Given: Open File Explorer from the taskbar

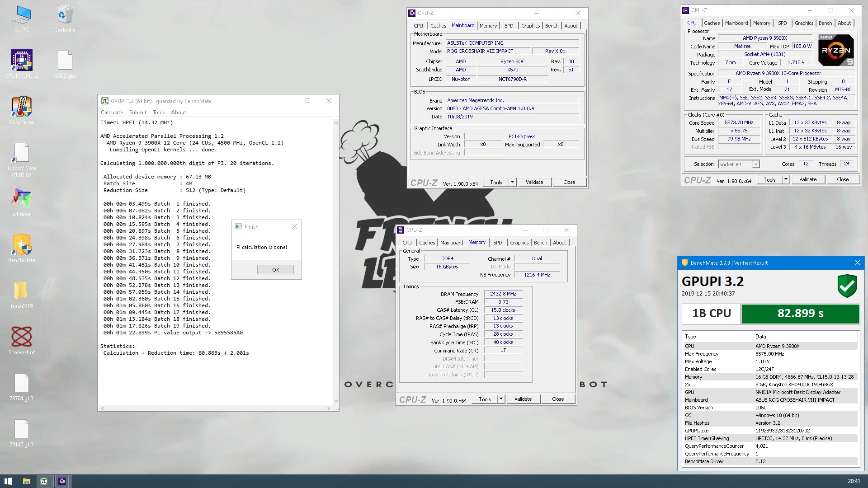Looking at the screenshot, I should pos(26,481).
